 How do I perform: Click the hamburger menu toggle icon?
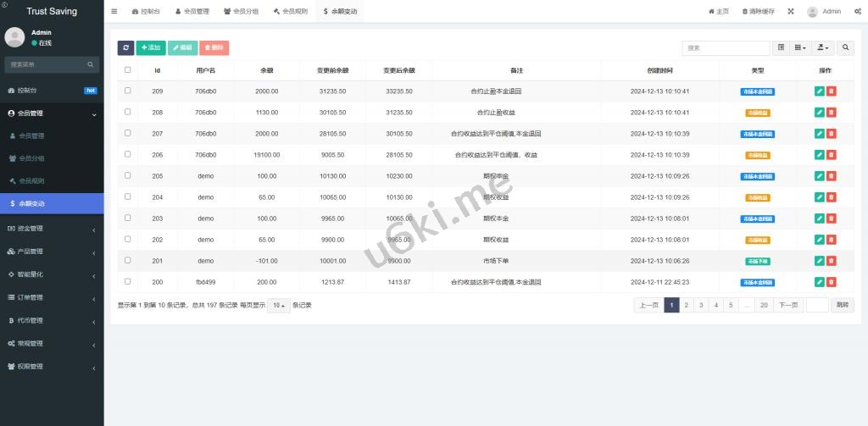[x=114, y=12]
